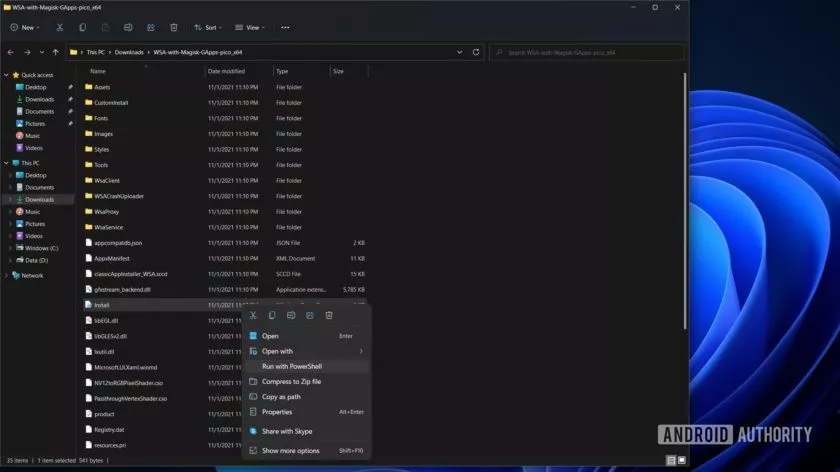The height and width of the screenshot is (472, 840).
Task: Open the Sort dropdown
Action: tap(208, 27)
